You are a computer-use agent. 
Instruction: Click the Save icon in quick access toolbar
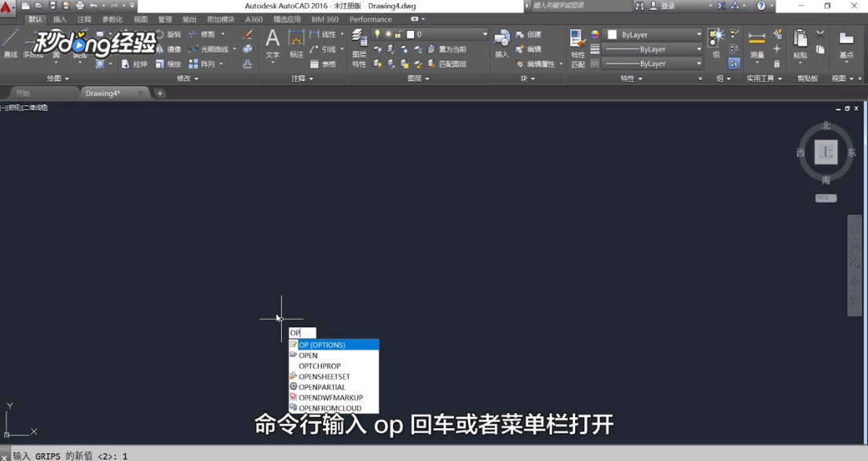tap(53, 5)
